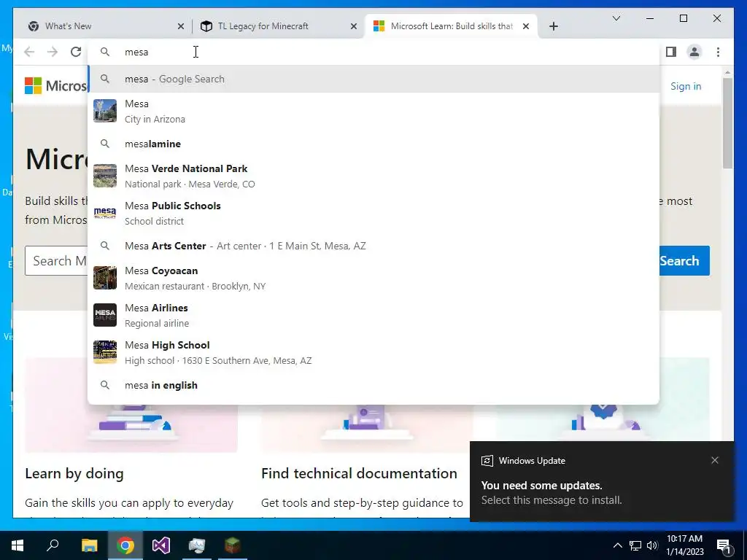Screen dimensions: 747x560
Task: Click the address bar containing mesa
Action: coord(374,52)
